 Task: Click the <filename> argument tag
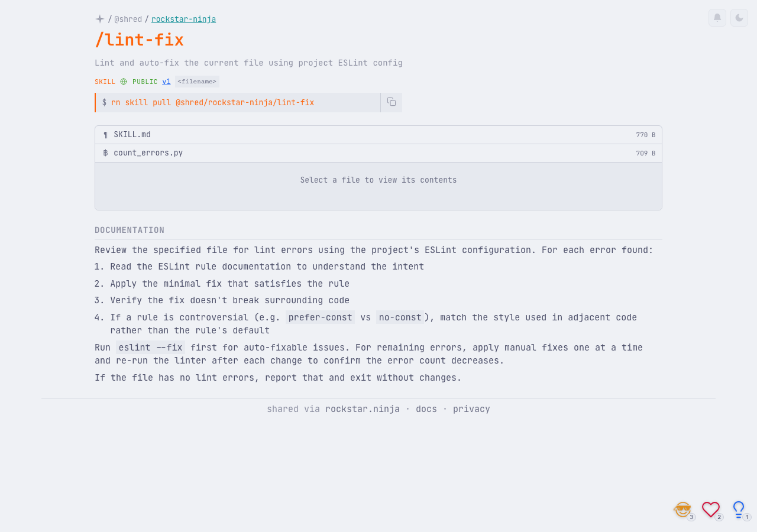[x=197, y=82]
